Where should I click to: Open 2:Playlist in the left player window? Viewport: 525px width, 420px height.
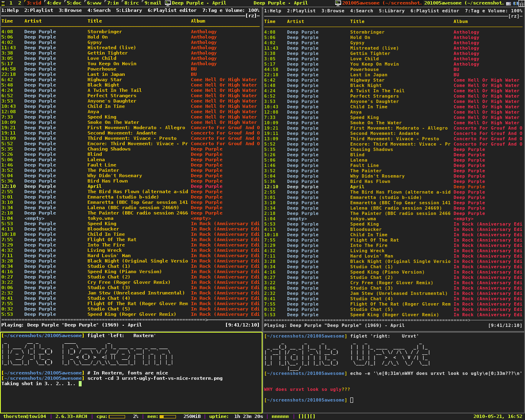tap(39, 10)
